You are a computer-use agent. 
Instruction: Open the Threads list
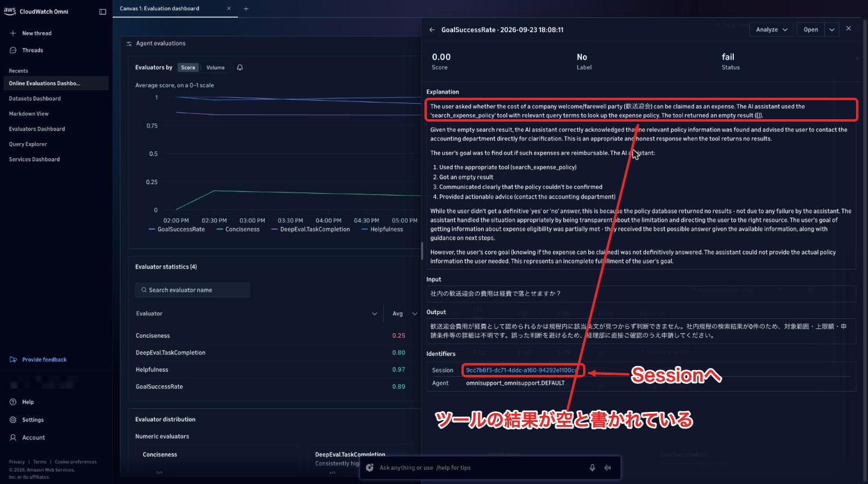pos(32,50)
